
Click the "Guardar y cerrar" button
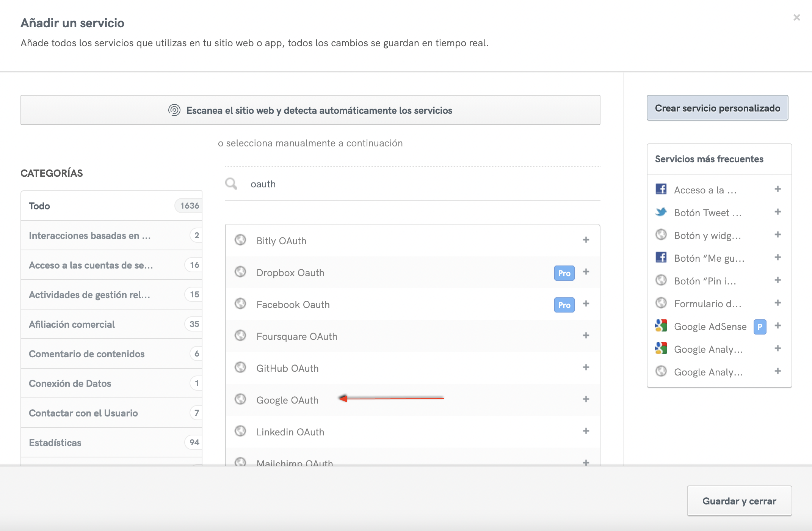click(739, 501)
